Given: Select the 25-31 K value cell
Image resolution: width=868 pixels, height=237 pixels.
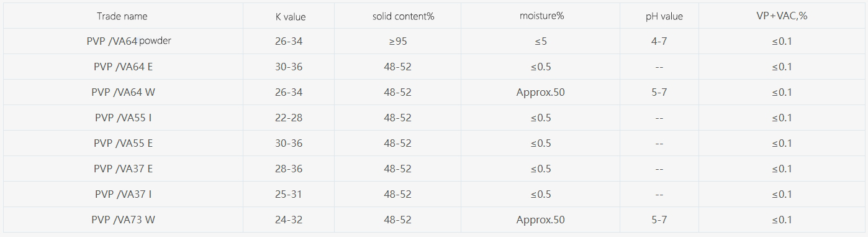Looking at the screenshot, I should (x=289, y=194).
